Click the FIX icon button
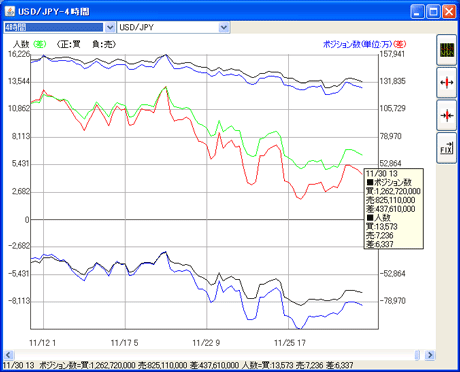Screen dimensions: 460x372 [x=447, y=148]
